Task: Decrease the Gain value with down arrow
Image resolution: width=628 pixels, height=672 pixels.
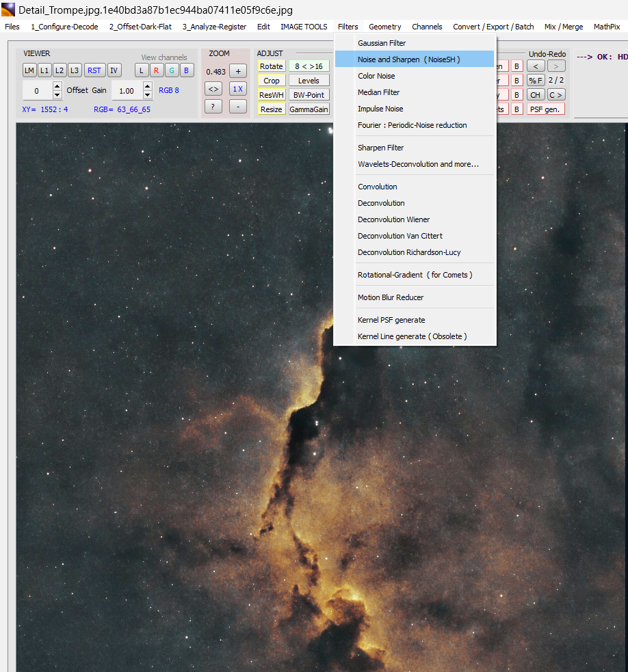Action: click(x=148, y=95)
